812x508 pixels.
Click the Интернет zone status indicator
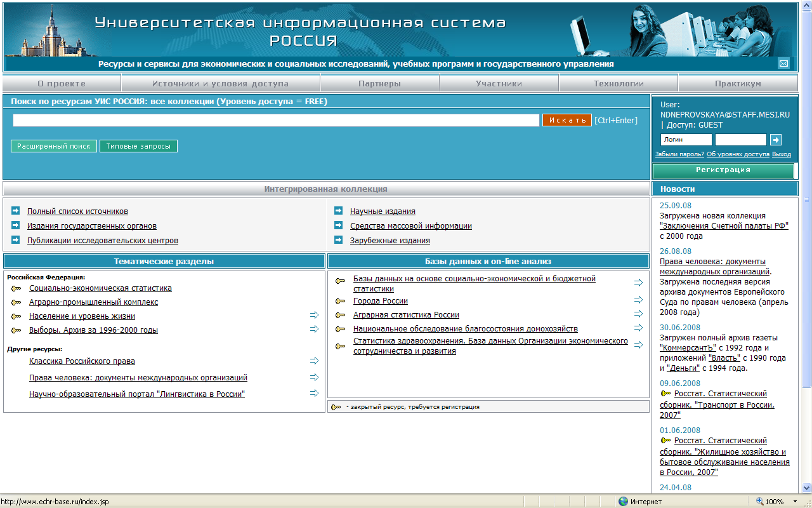641,502
